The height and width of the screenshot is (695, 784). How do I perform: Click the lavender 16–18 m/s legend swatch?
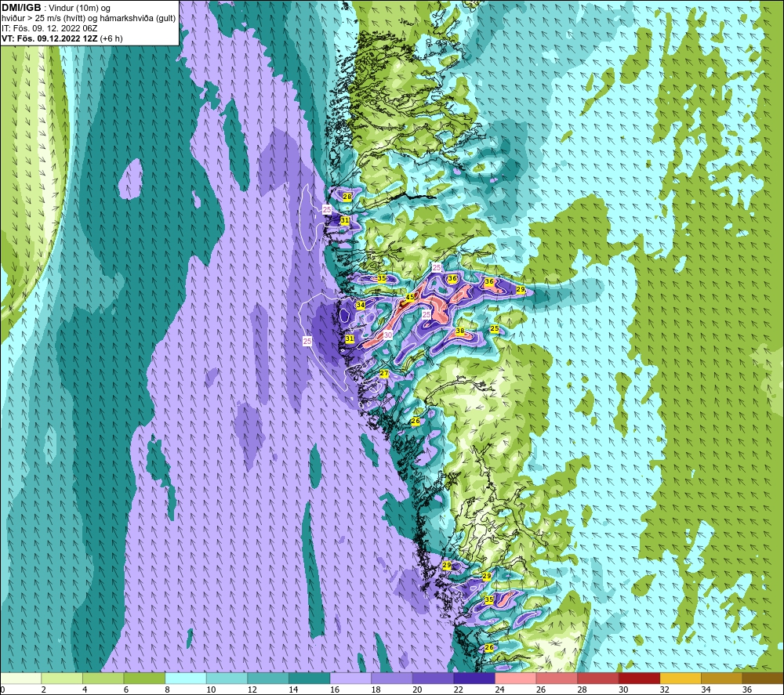[350, 679]
